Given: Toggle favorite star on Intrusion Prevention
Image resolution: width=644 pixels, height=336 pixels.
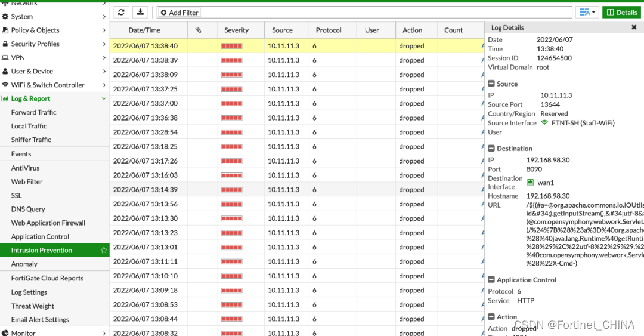Looking at the screenshot, I should tap(104, 250).
